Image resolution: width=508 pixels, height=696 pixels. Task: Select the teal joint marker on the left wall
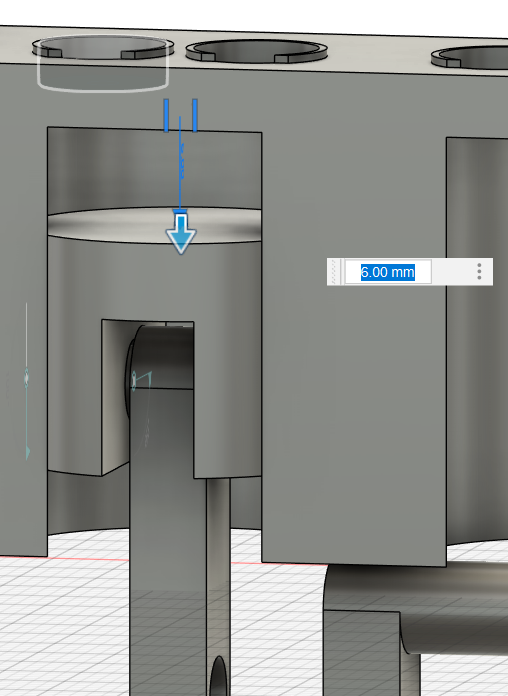[26, 378]
